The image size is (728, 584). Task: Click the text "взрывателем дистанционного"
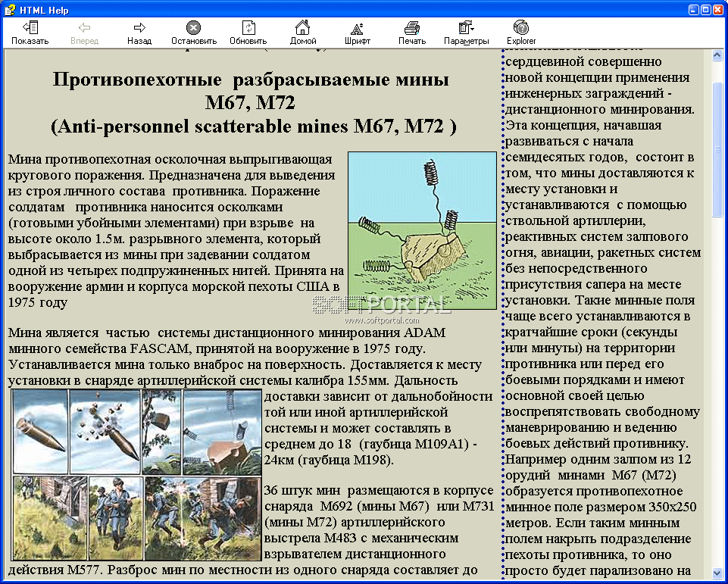pos(355,554)
